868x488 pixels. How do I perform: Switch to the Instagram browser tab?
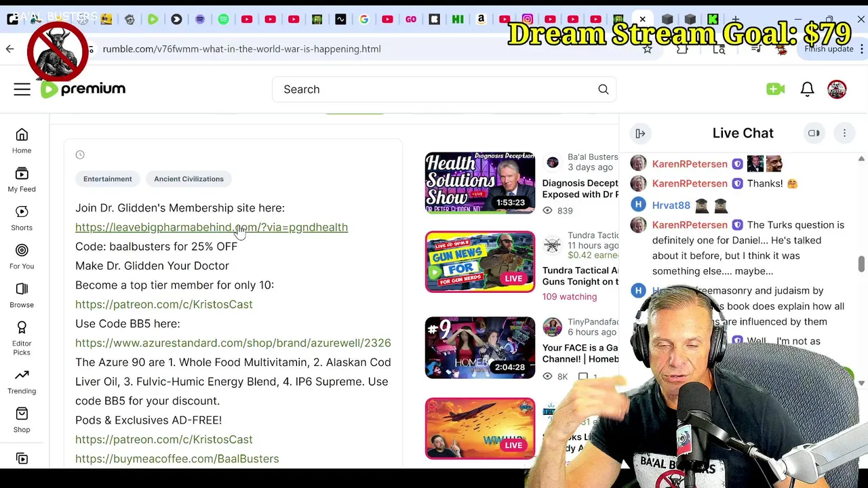click(x=527, y=20)
